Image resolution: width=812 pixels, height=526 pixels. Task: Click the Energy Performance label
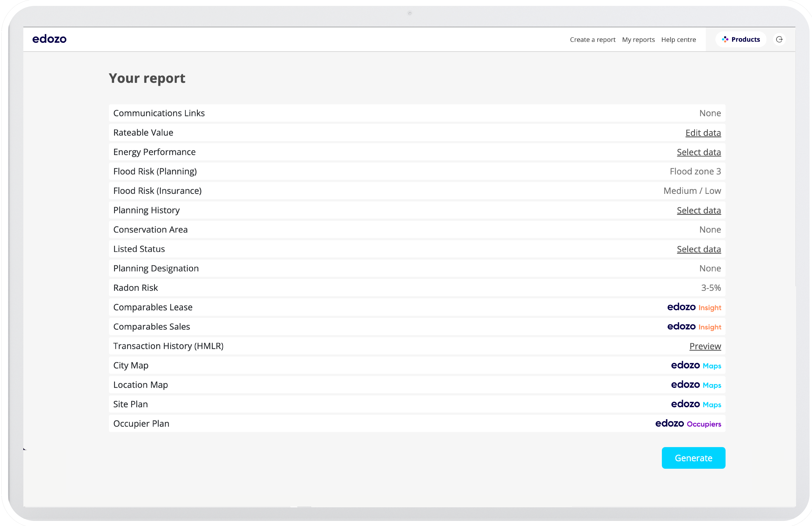pyautogui.click(x=155, y=152)
